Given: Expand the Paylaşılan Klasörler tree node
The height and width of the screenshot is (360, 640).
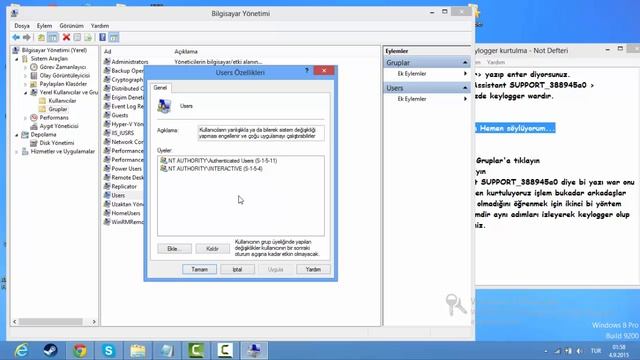Looking at the screenshot, I should coord(25,84).
